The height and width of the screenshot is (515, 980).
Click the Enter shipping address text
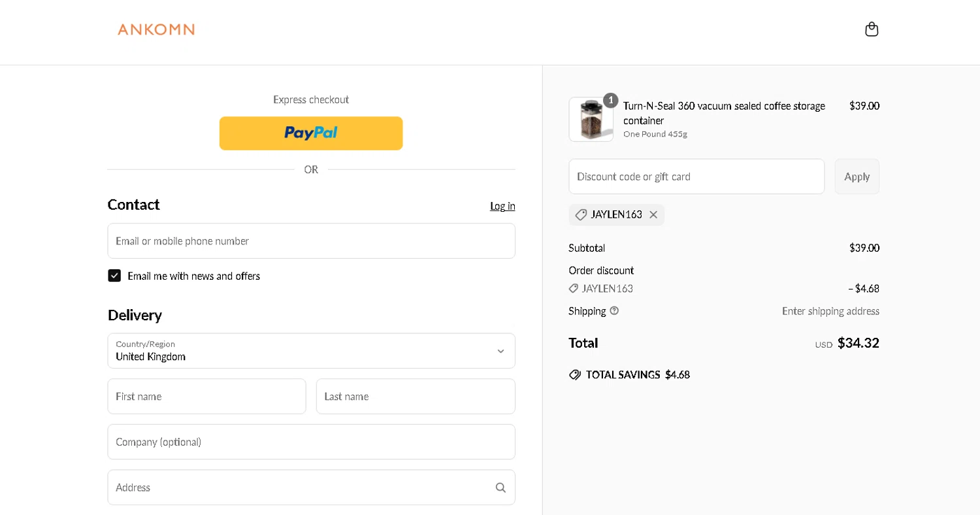[x=830, y=311]
